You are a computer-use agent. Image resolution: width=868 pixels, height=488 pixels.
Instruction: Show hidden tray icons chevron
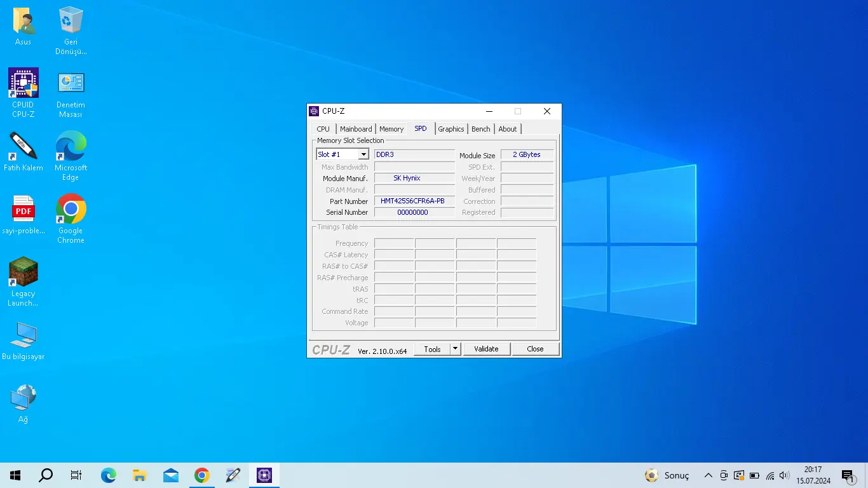point(709,475)
